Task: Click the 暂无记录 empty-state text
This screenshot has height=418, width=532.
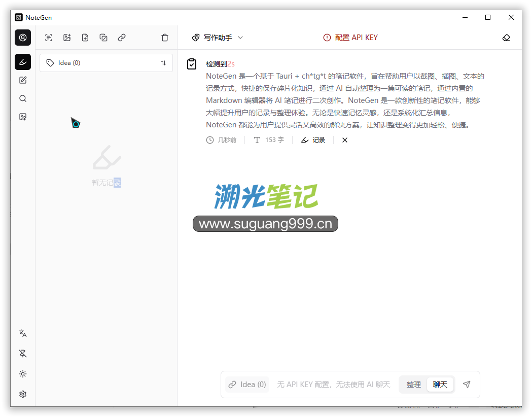Action: [106, 183]
